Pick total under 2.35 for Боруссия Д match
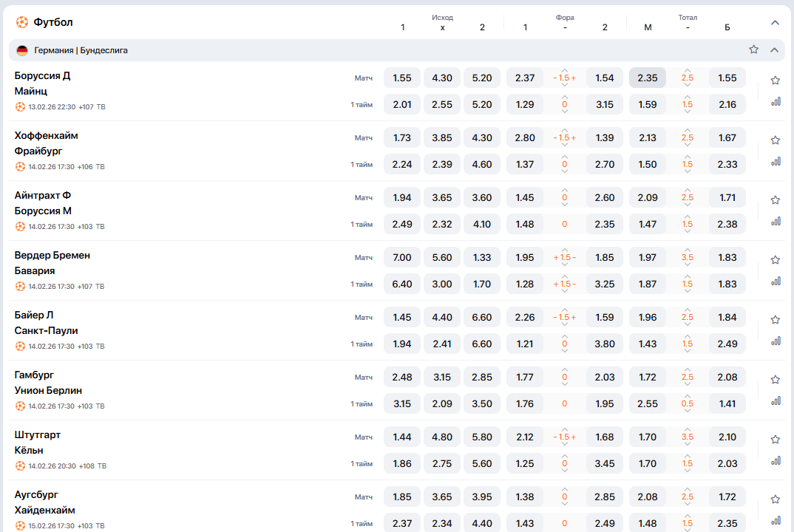 coord(647,78)
